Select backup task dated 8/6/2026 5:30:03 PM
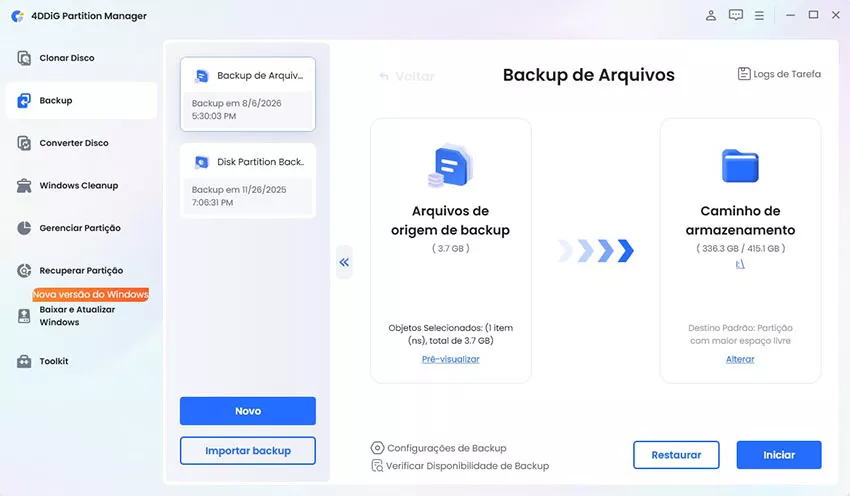The image size is (850, 496). 248,94
